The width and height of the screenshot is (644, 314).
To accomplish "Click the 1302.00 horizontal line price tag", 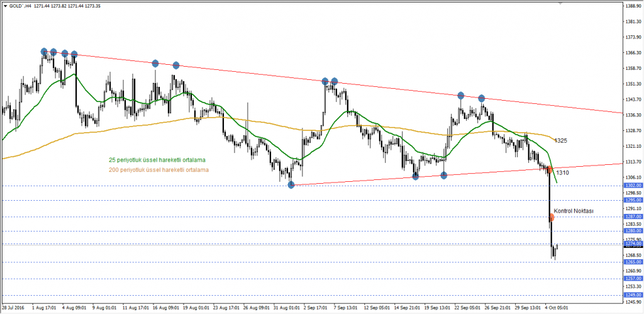I will [x=633, y=186].
